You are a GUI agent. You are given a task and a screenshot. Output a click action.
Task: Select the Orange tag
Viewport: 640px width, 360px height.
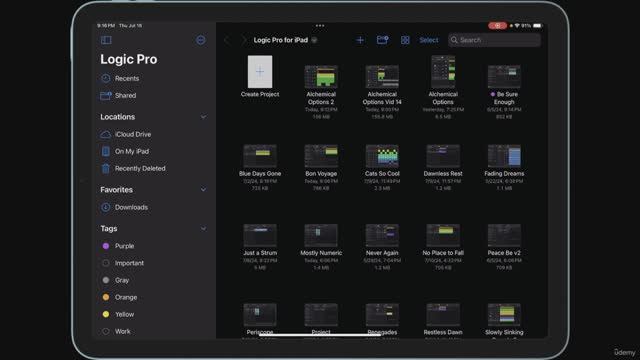click(x=119, y=298)
